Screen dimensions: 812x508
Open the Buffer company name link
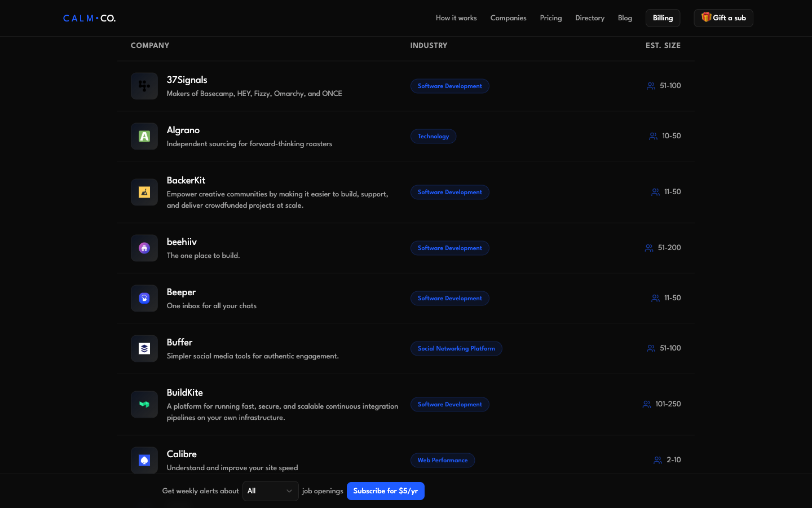pyautogui.click(x=179, y=342)
